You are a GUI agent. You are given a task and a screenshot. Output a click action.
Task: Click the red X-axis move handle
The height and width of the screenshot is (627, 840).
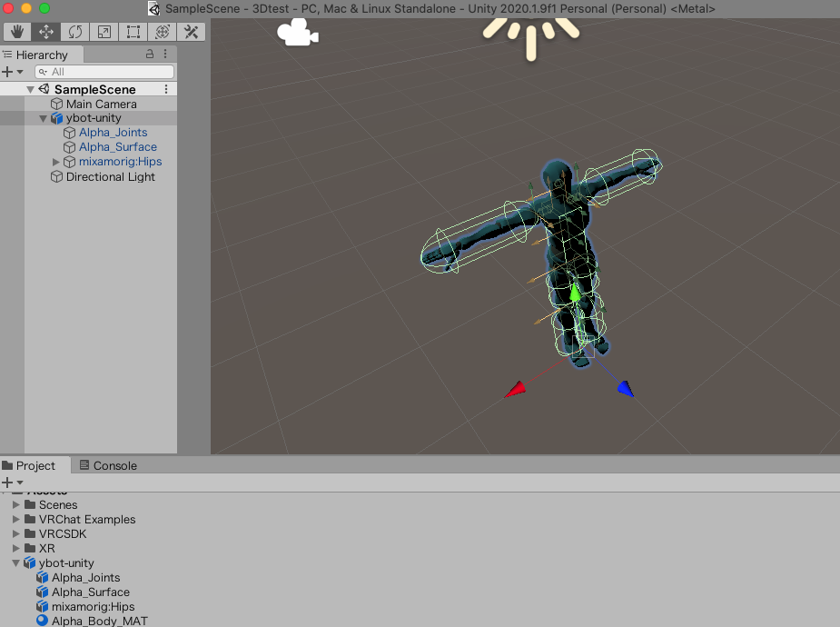click(516, 389)
